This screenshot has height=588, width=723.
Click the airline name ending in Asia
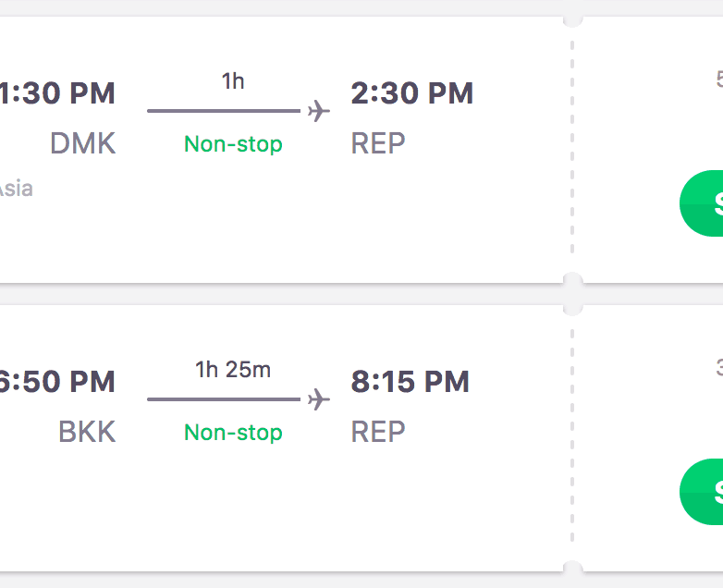(x=16, y=189)
